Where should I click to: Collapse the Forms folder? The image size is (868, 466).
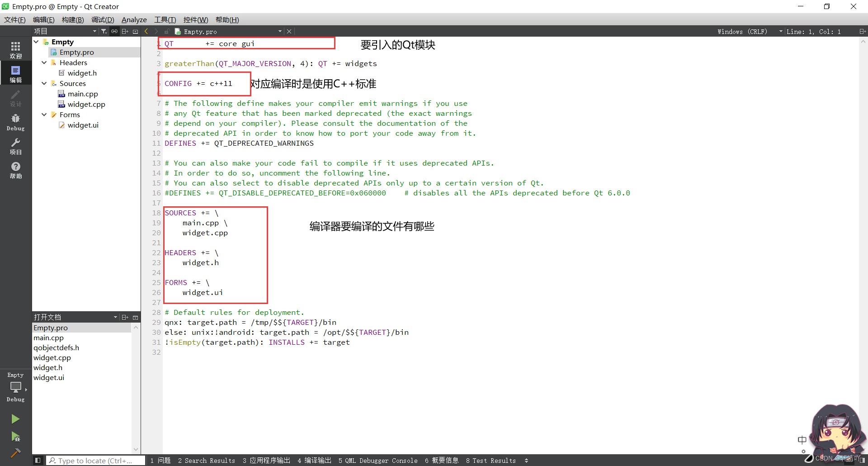coord(44,114)
